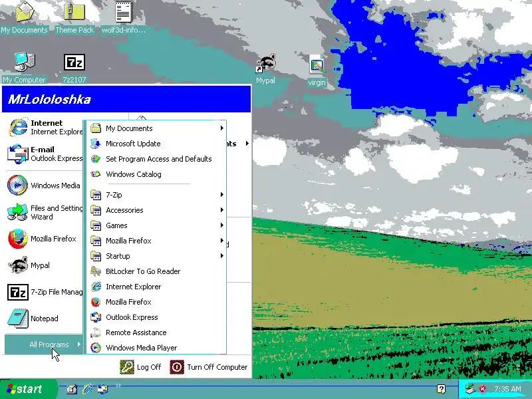
Task: Select the wolf3d-info text file icon
Action: tap(124, 18)
